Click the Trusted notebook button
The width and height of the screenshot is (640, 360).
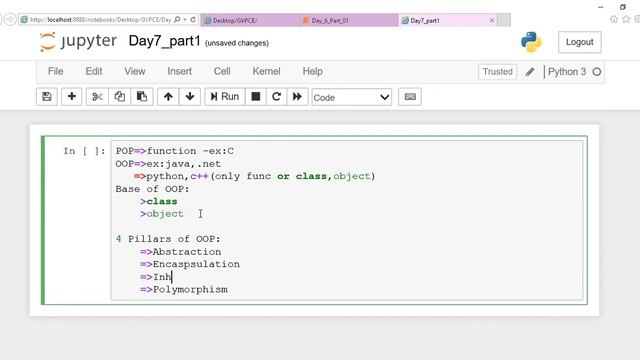click(498, 72)
